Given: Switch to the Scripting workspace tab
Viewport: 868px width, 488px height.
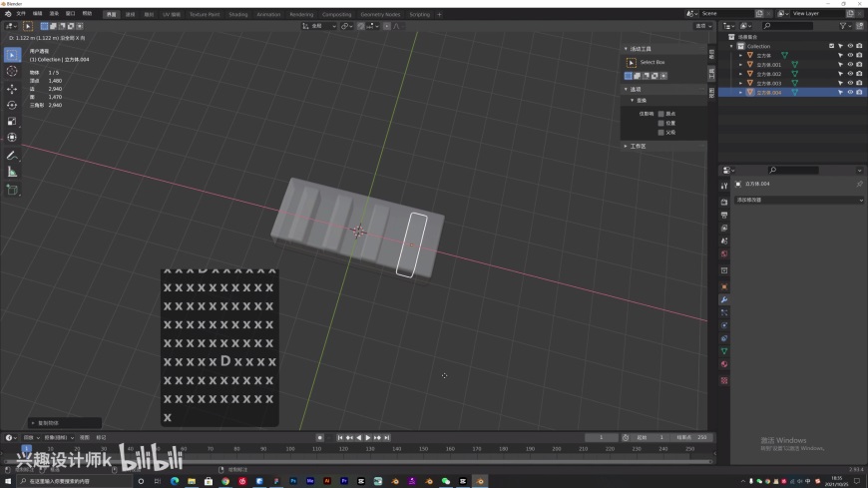Looking at the screenshot, I should [x=420, y=14].
